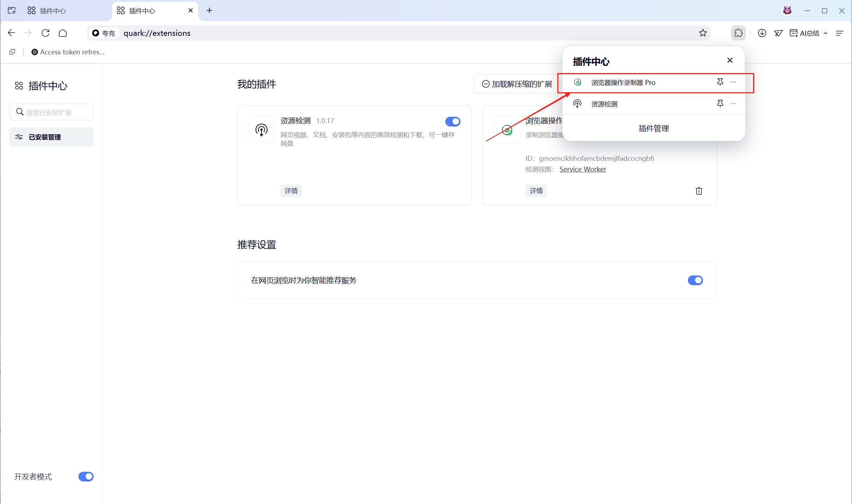Open the downloads icon in toolbar
This screenshot has width=852, height=504.
(762, 33)
